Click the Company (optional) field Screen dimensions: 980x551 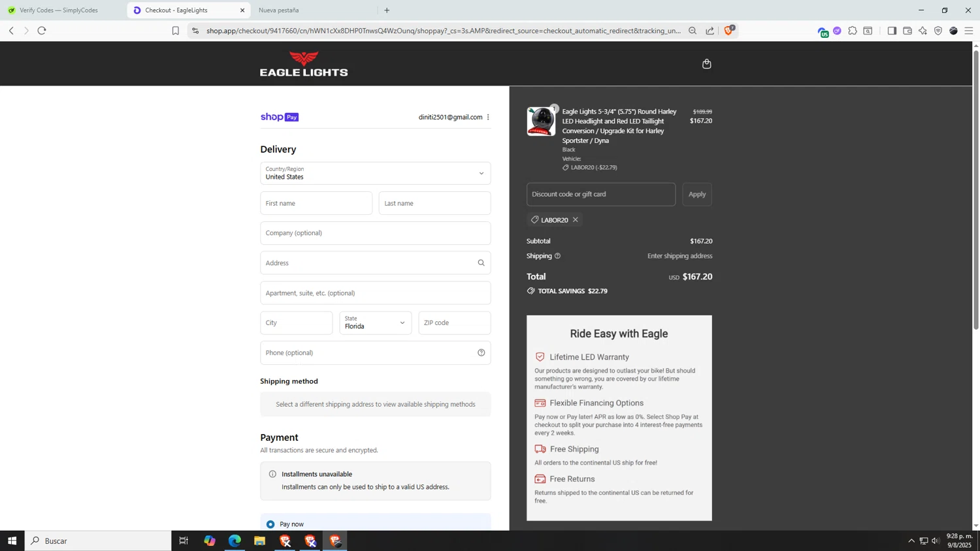[376, 233]
